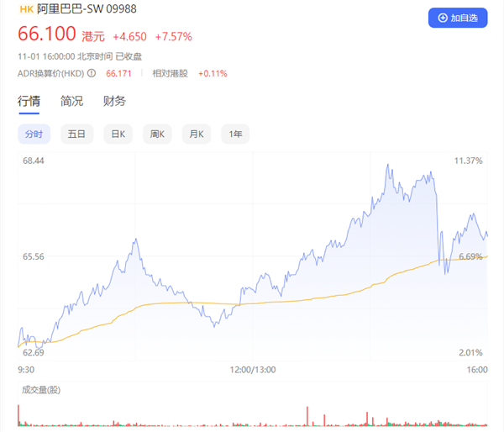This screenshot has width=504, height=432.
Task: Click the 68.44 price axis label
Action: (x=34, y=161)
